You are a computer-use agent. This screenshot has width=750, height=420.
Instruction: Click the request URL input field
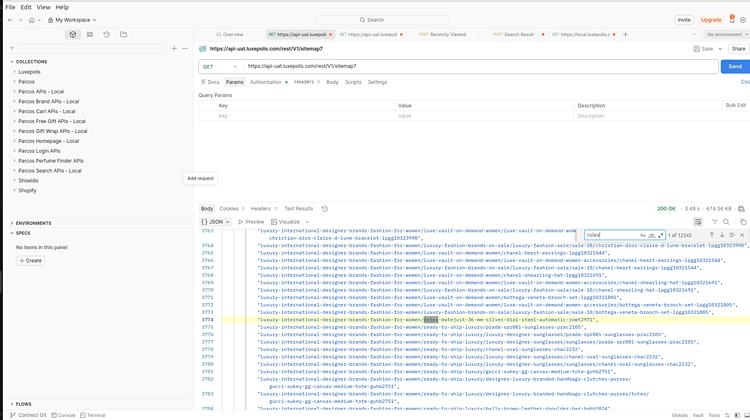481,66
